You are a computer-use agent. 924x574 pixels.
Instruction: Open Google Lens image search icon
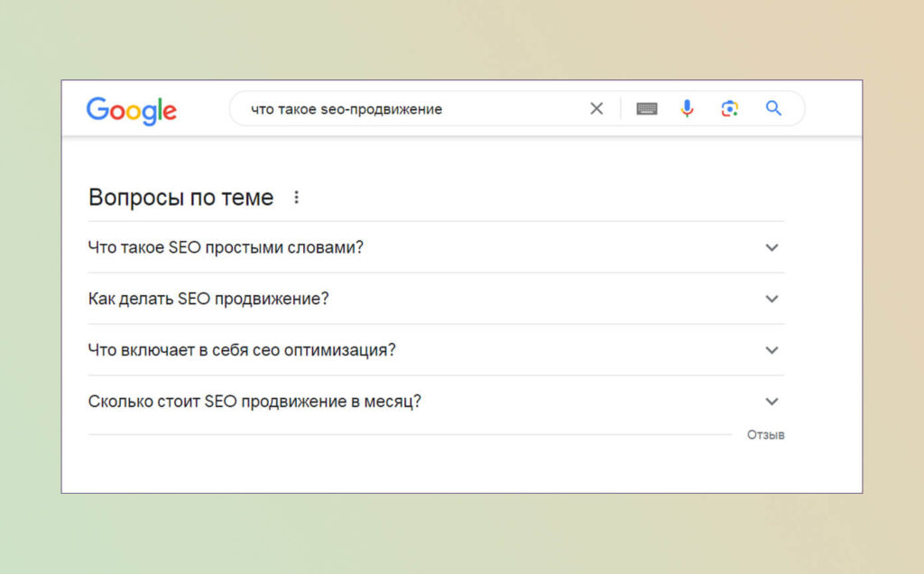coord(729,108)
